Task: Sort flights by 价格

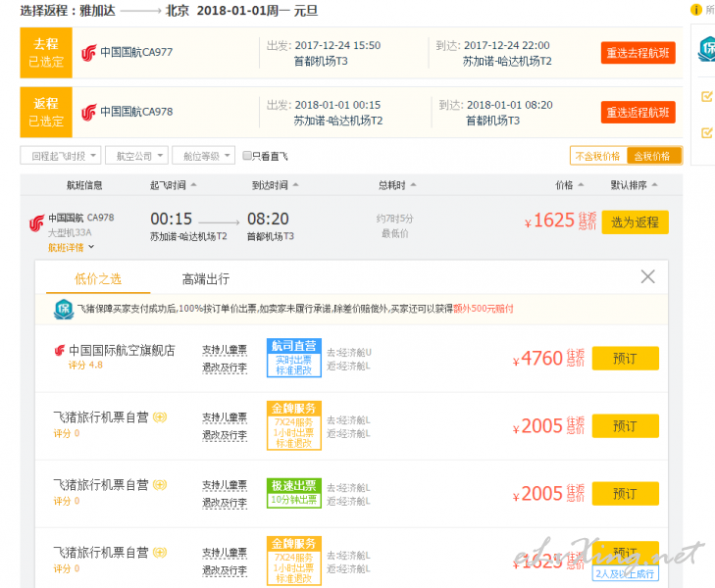Action: click(x=569, y=185)
